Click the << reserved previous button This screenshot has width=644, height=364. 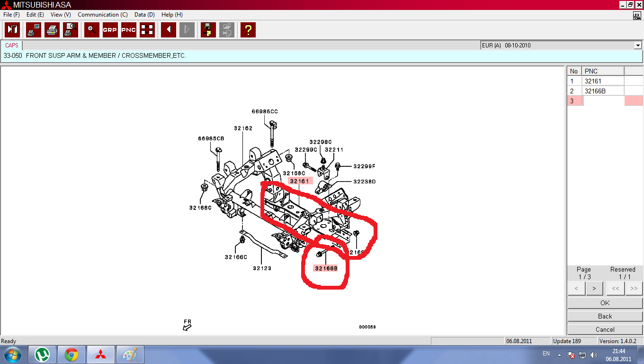[616, 288]
